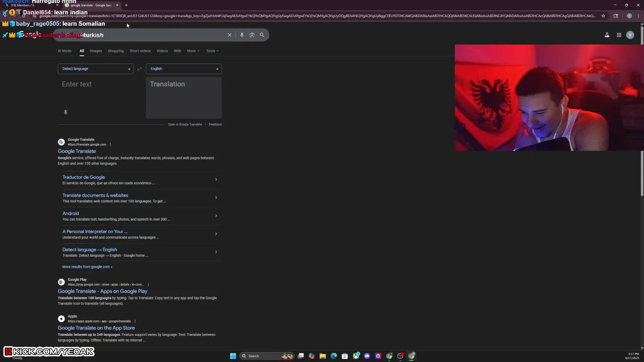Viewport: 644px width, 362px height.
Task: Click the browser address bar URL
Action: coord(317,16)
